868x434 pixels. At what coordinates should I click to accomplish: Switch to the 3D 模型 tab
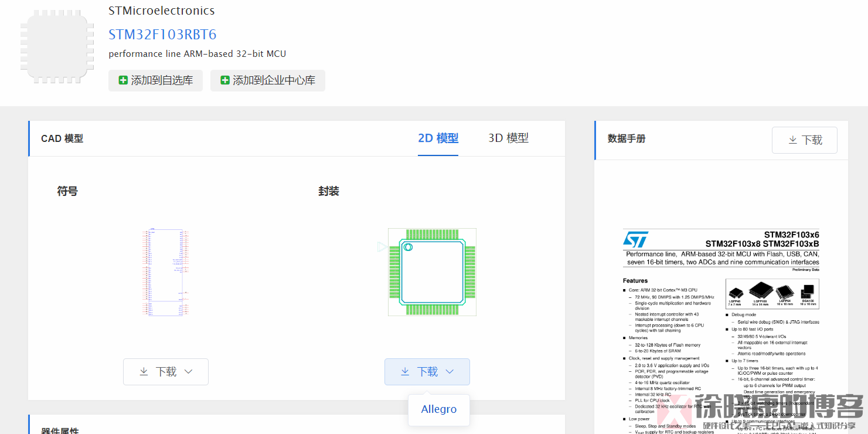pos(509,138)
